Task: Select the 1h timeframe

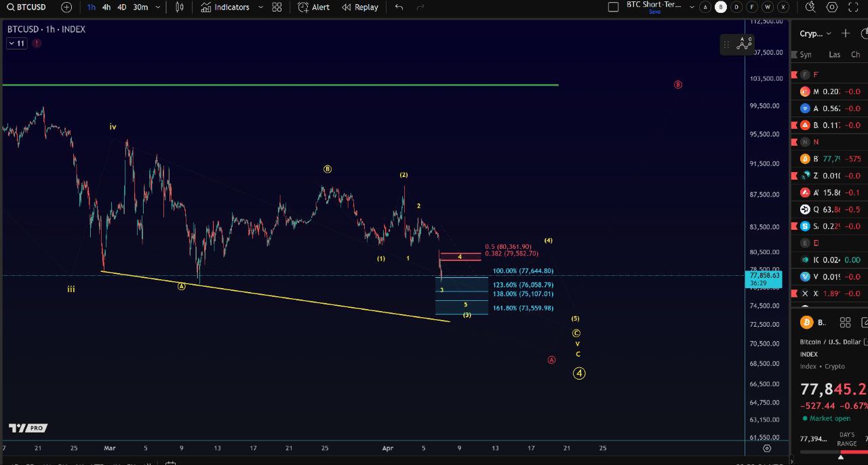Action: tap(92, 7)
